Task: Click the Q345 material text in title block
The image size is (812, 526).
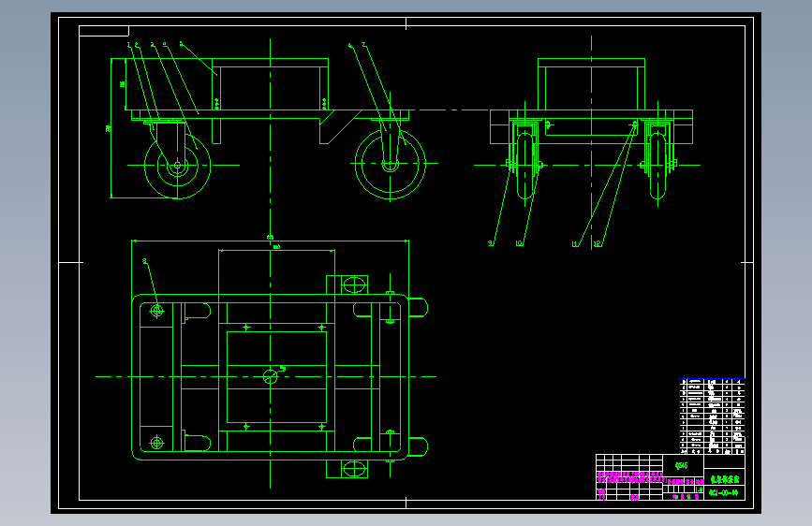Action: point(682,465)
